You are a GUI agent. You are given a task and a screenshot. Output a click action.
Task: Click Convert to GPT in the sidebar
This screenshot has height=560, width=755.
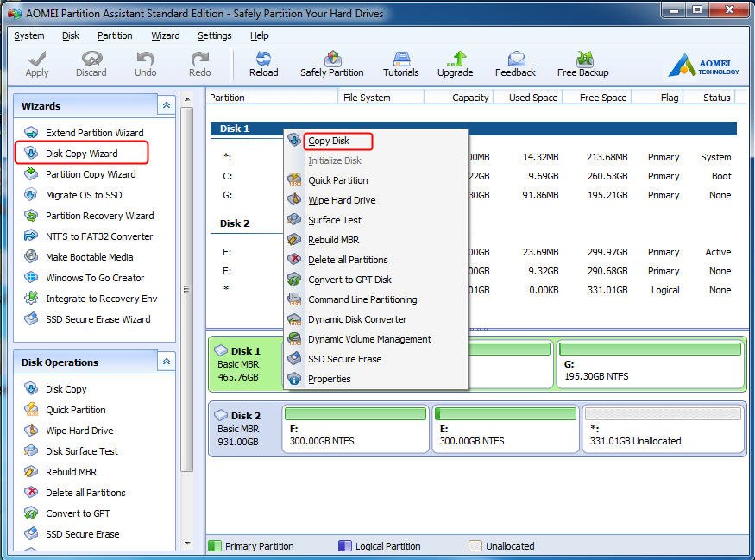pos(66,513)
